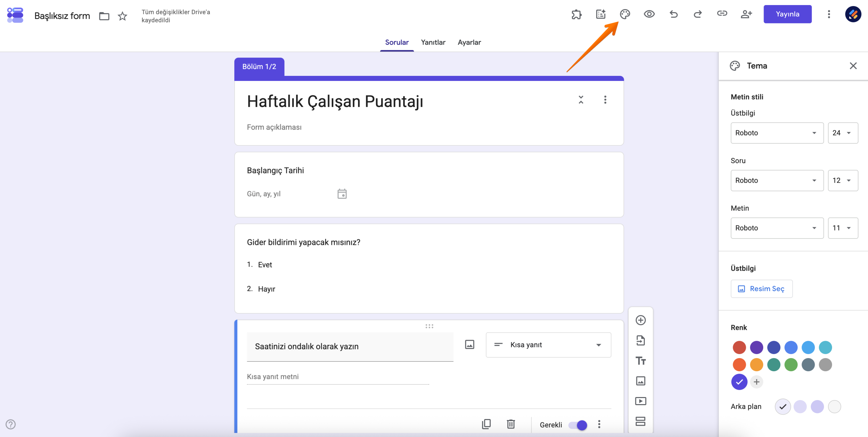Viewport: 868px width, 437px height.
Task: Close the Tema panel
Action: (x=853, y=66)
